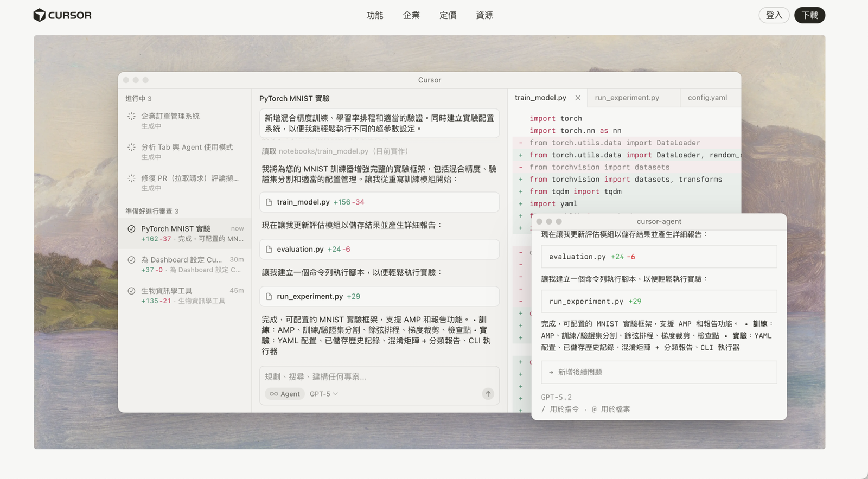Image resolution: width=868 pixels, height=479 pixels.
Task: Open the Agent mode selector
Action: (x=285, y=394)
